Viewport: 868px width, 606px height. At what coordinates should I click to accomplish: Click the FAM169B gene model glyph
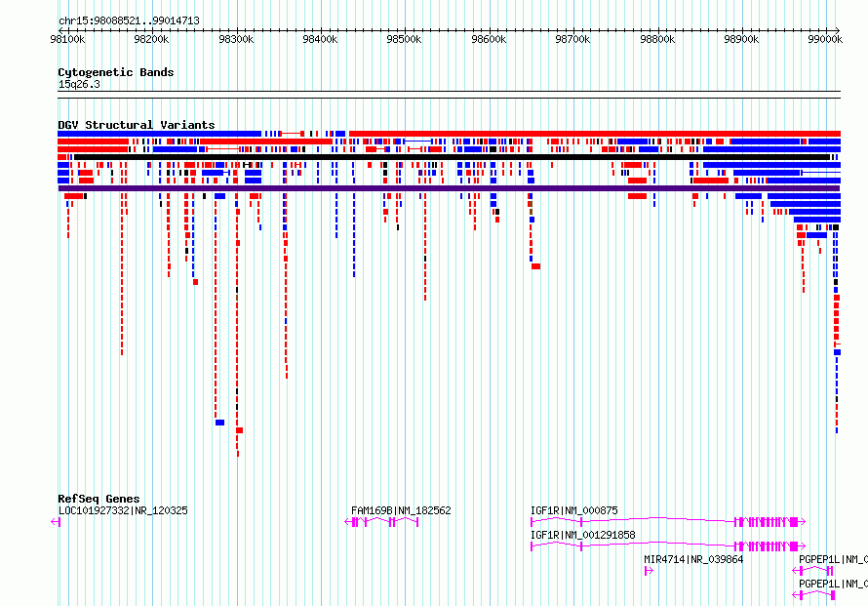point(381,522)
